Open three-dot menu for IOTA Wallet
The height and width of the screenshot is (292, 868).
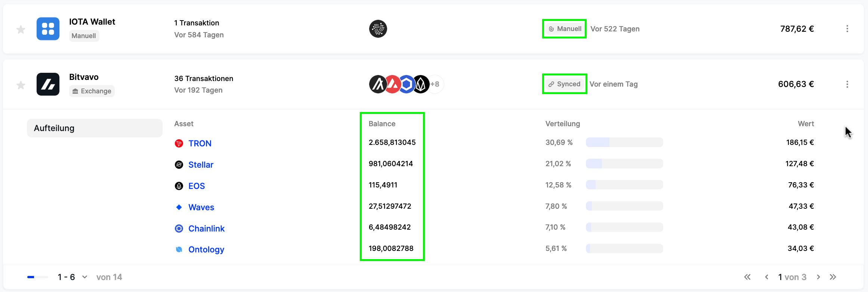click(x=847, y=29)
